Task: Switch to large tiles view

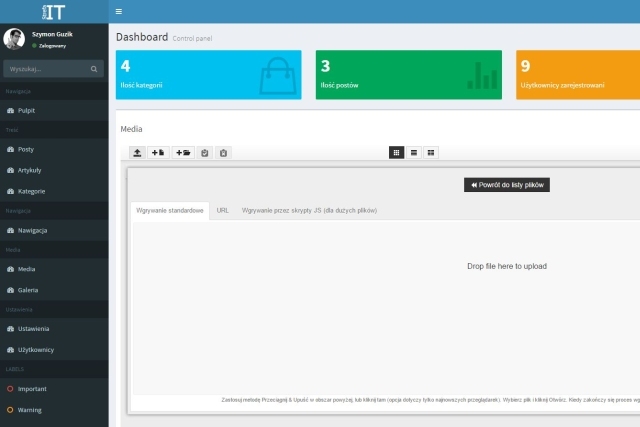Action: tap(431, 153)
